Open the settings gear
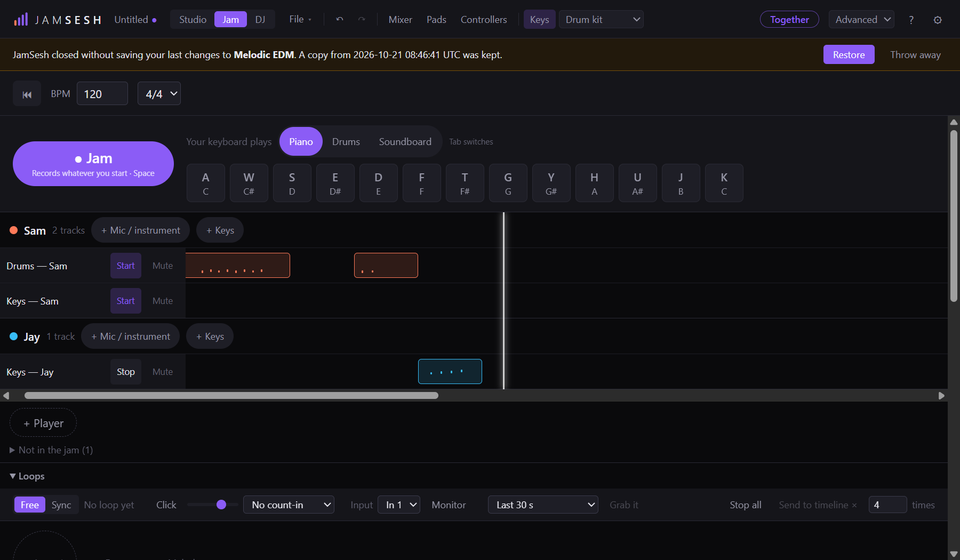Screen dimensions: 960x560 click(x=938, y=20)
